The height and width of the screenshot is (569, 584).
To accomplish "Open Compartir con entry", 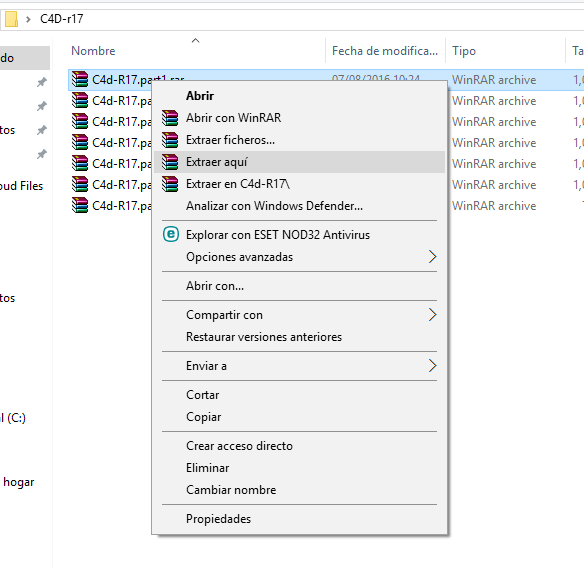I will [x=299, y=315].
